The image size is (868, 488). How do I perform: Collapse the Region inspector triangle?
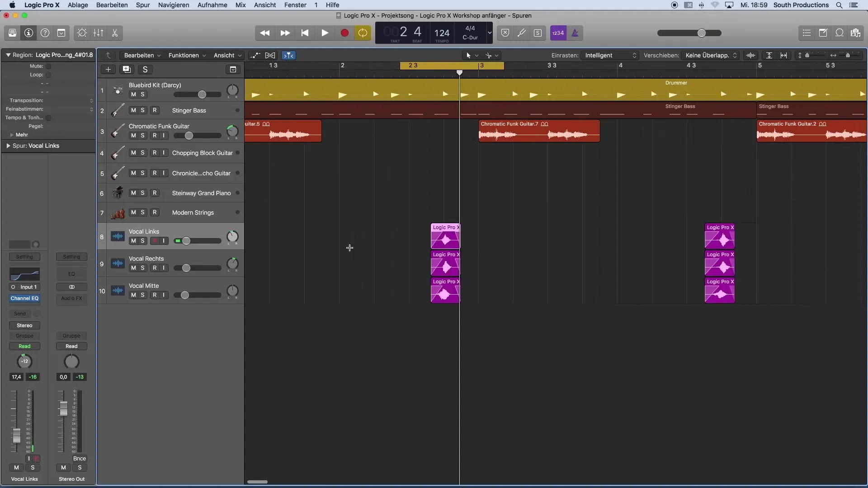pos(8,55)
